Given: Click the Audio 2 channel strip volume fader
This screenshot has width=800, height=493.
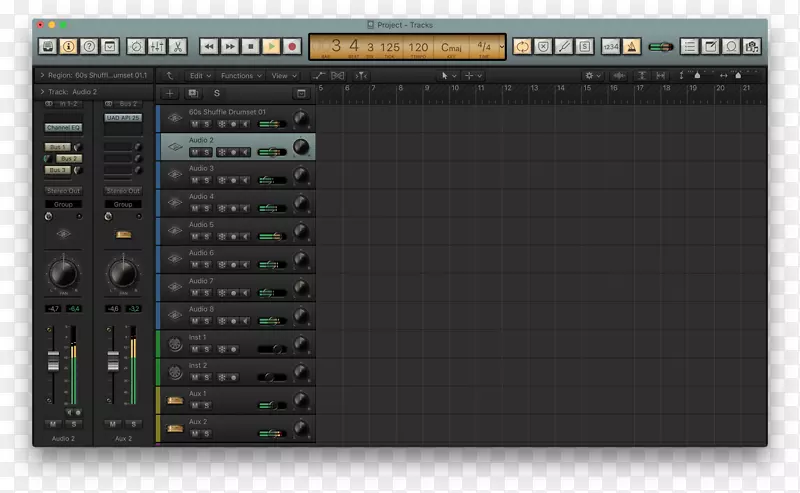Looking at the screenshot, I should [x=55, y=362].
